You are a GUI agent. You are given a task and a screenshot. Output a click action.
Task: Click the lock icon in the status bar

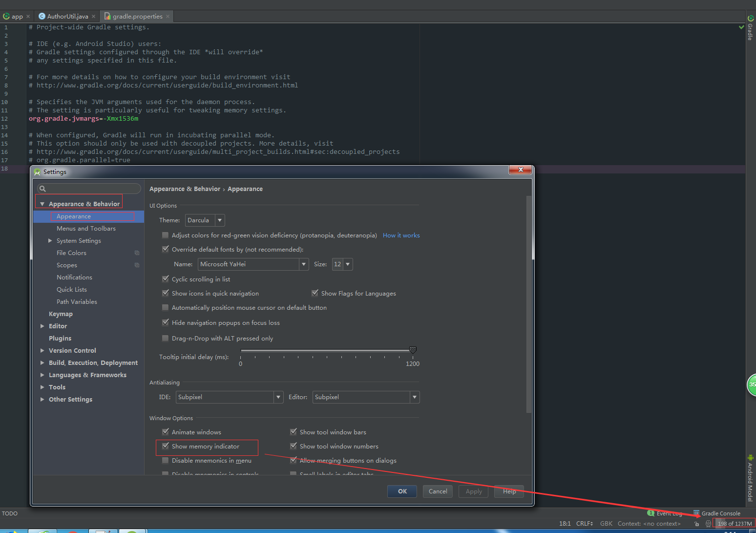(697, 524)
